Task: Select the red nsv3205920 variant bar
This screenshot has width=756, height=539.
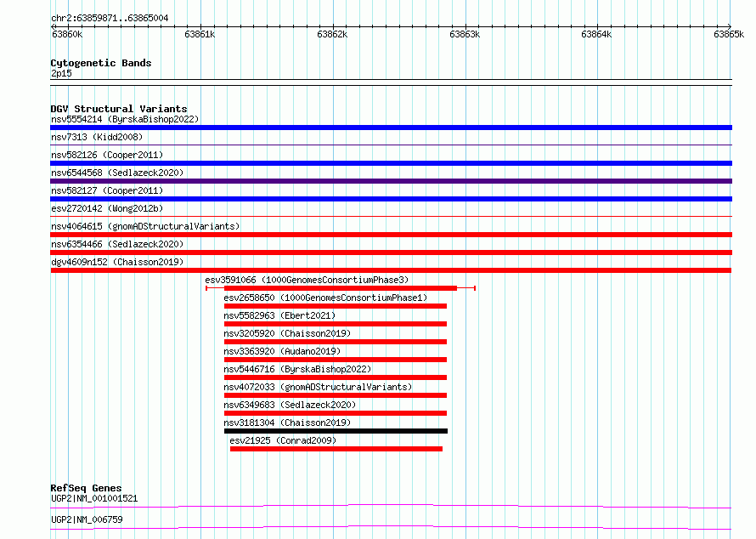Action: click(336, 342)
